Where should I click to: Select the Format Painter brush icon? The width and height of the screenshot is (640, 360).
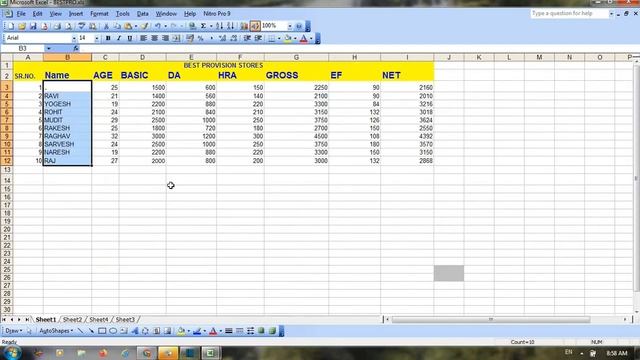[x=145, y=26]
